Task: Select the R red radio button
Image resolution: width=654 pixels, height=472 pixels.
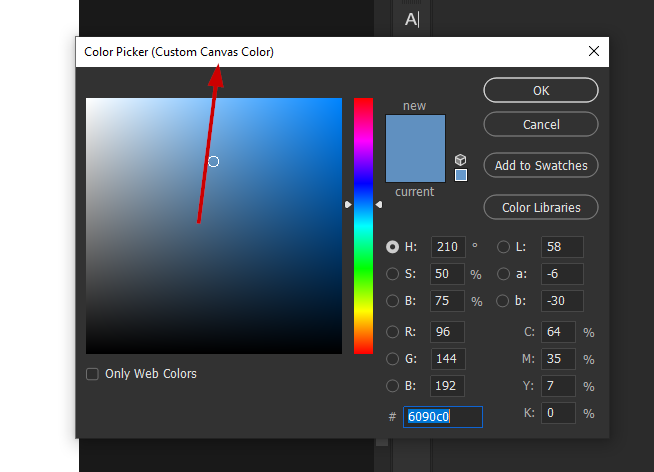Action: (393, 332)
